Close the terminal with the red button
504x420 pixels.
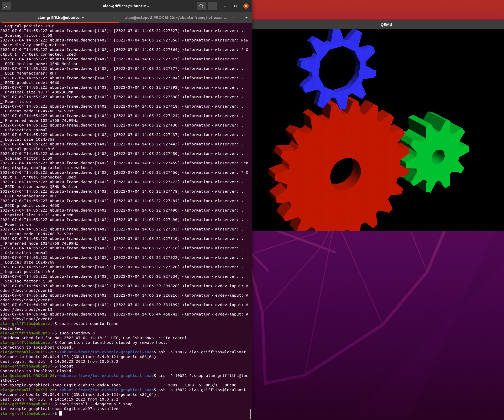tap(246, 6)
